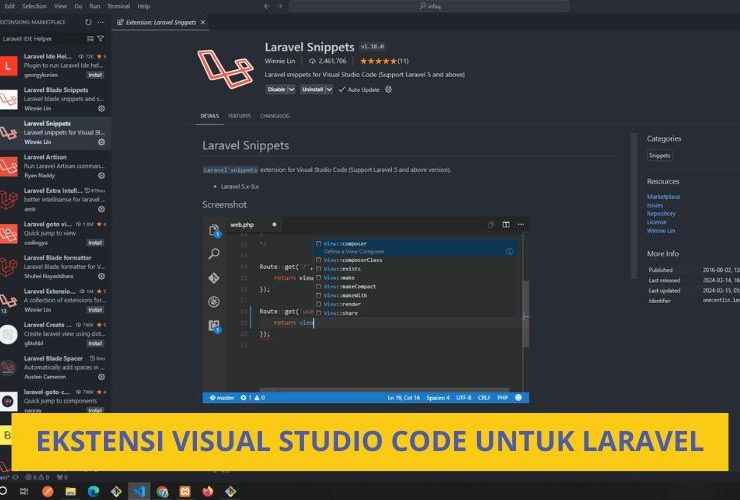This screenshot has width=740, height=500.
Task: Open the Go menu
Action: pos(78,6)
